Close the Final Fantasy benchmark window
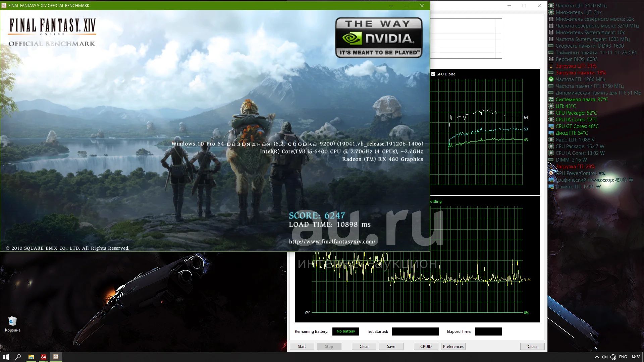Image resolution: width=644 pixels, height=362 pixels. pos(422,5)
